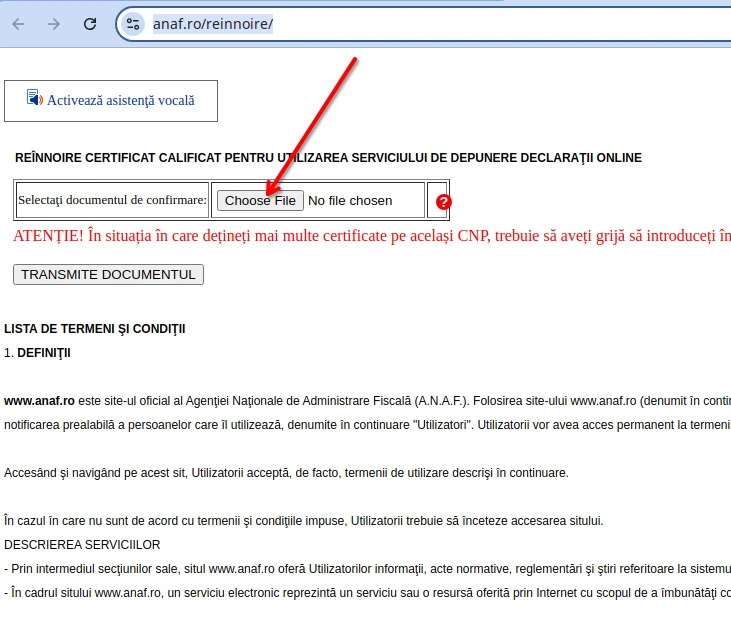Click the browser forward arrow
Image resolution: width=731 pixels, height=625 pixels.
[54, 24]
